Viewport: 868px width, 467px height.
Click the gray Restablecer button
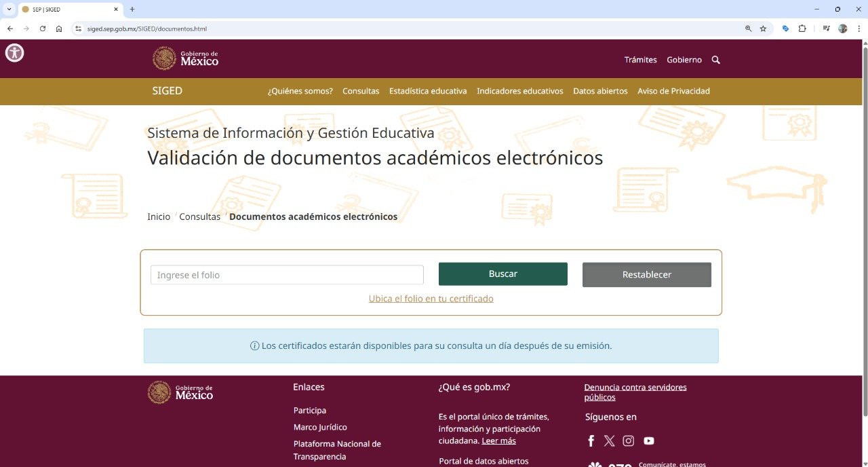click(x=646, y=275)
